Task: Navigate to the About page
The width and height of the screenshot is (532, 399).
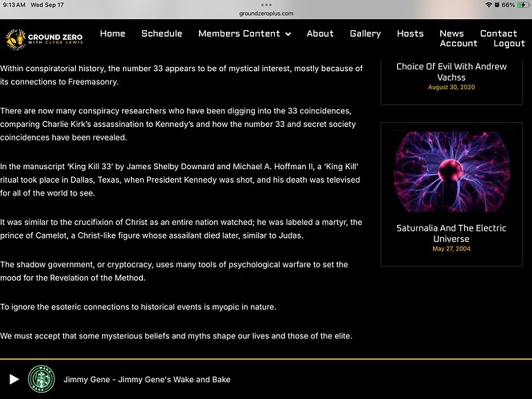Action: coord(320,34)
